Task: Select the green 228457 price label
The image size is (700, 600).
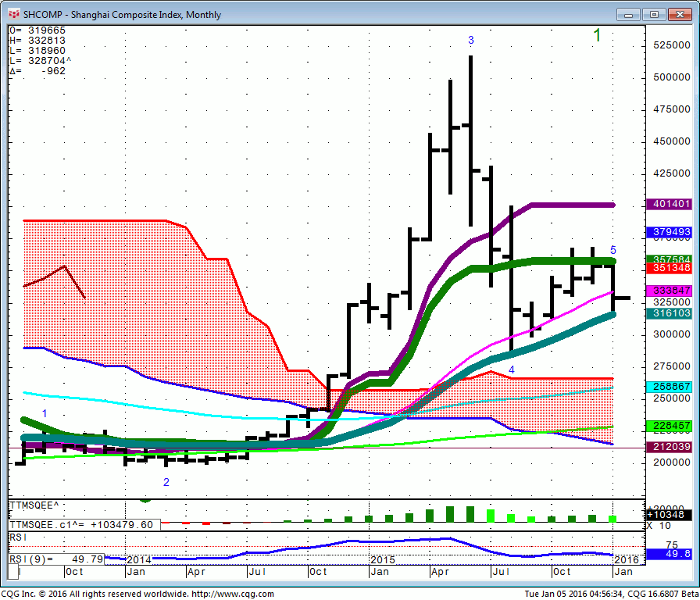Action: pos(670,426)
